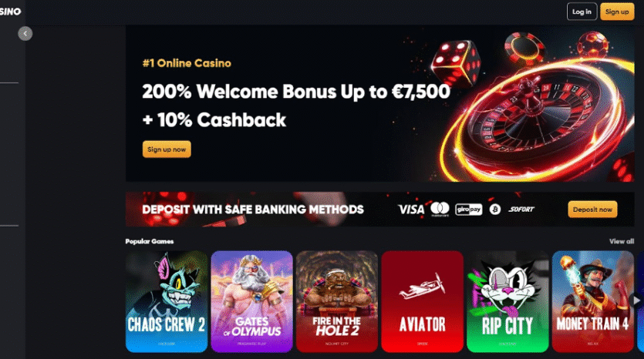Open the Chaos Crew 2 game tile

167,301
